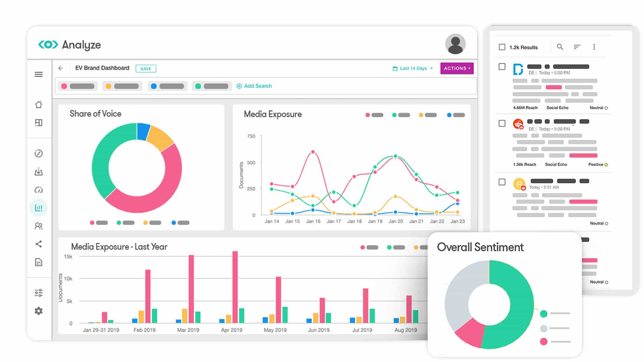
Task: Open the ACTIONS dropdown button
Action: click(457, 68)
